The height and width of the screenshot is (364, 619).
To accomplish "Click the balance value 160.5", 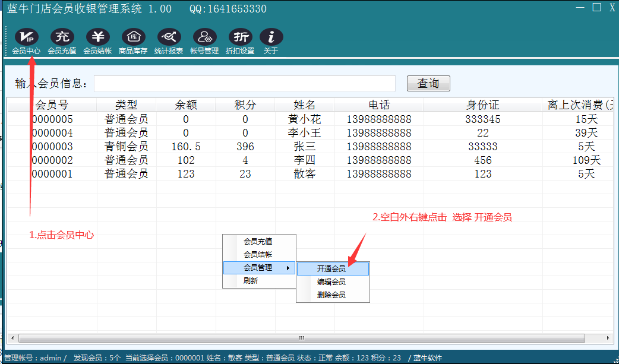I will tap(186, 147).
